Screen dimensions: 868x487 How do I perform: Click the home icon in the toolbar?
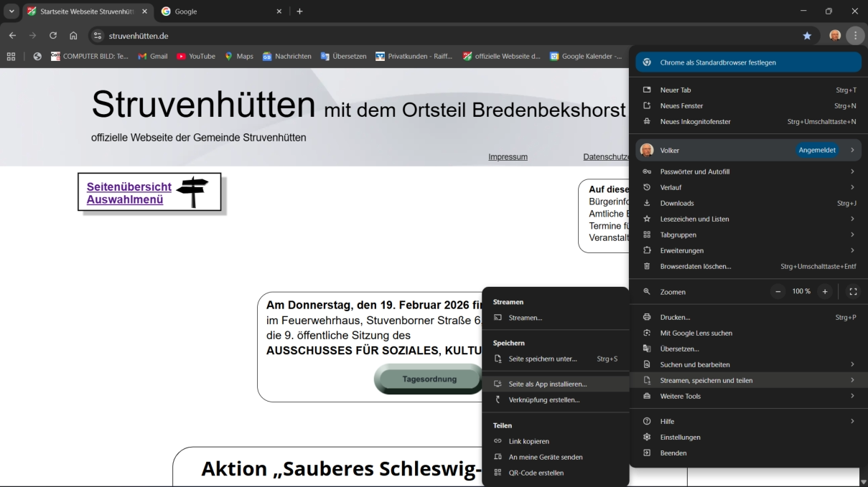tap(73, 36)
